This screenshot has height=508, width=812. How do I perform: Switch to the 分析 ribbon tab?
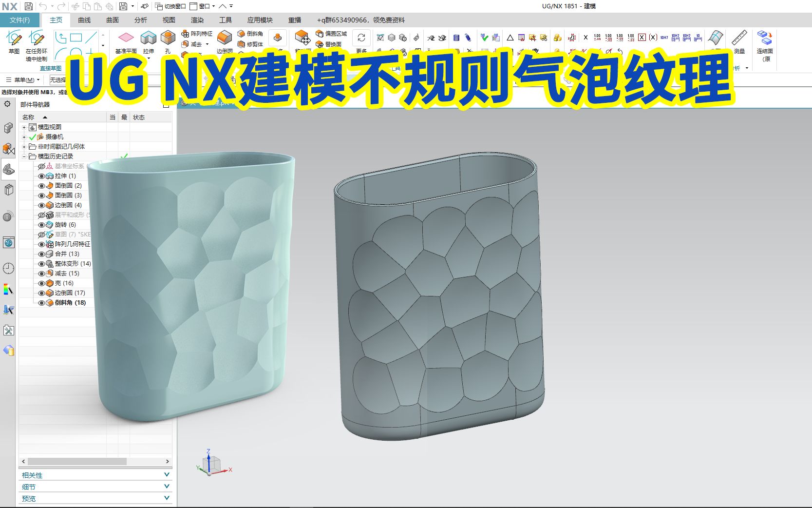pyautogui.click(x=141, y=20)
